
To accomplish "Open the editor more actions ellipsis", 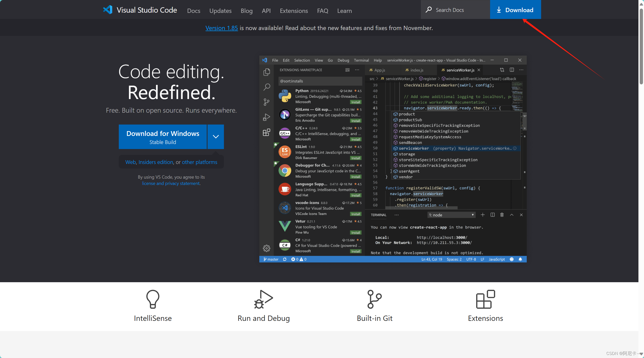I will pyautogui.click(x=521, y=70).
